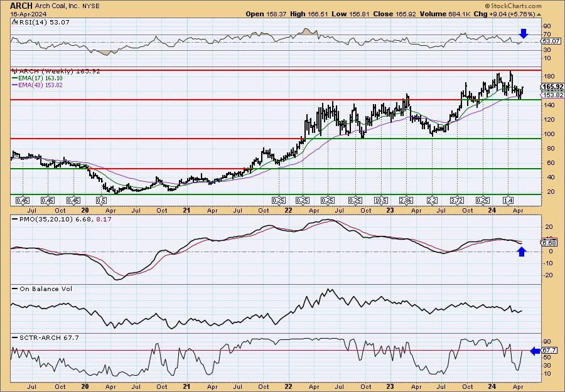The image size is (565, 392).
Task: Click the EMA(17) 163.10 legend entry
Action: click(x=40, y=78)
